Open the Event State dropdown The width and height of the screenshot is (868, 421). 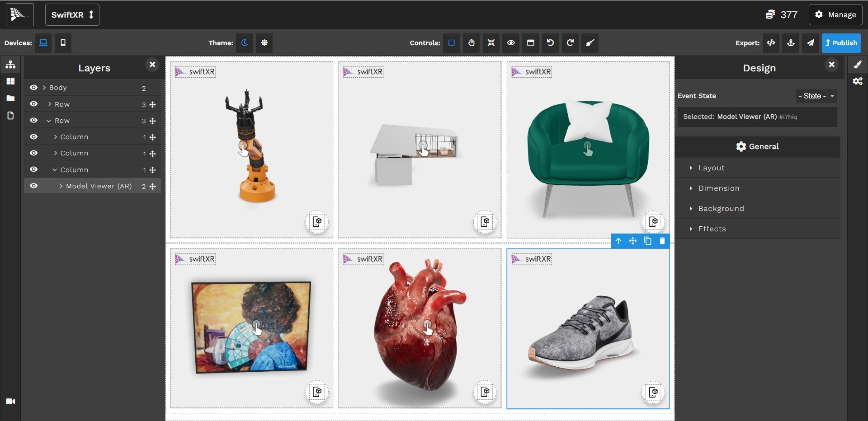pos(816,96)
